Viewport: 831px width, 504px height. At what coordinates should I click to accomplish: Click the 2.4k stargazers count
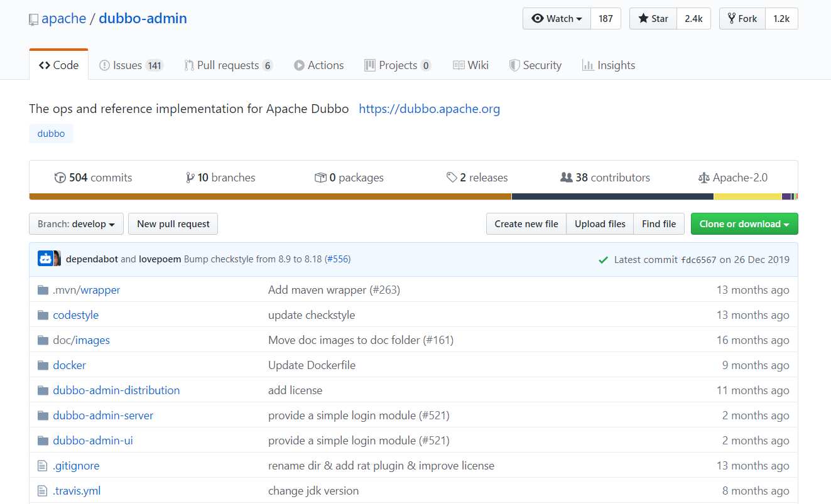[693, 19]
